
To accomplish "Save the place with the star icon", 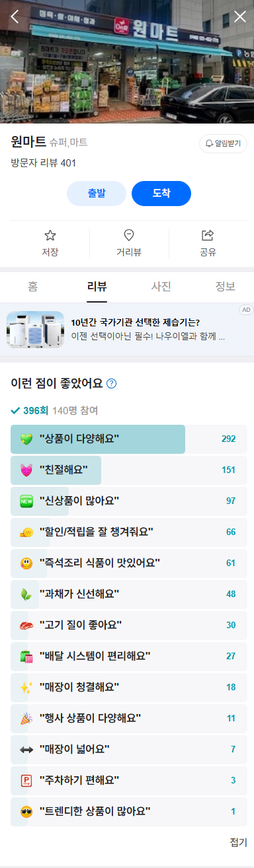I will 50,235.
